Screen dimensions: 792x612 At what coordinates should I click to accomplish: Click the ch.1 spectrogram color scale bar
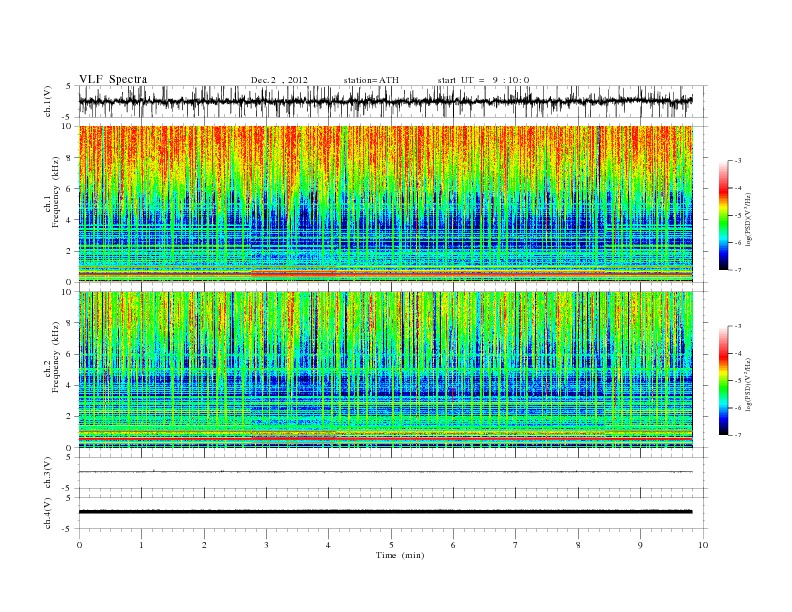pos(723,215)
